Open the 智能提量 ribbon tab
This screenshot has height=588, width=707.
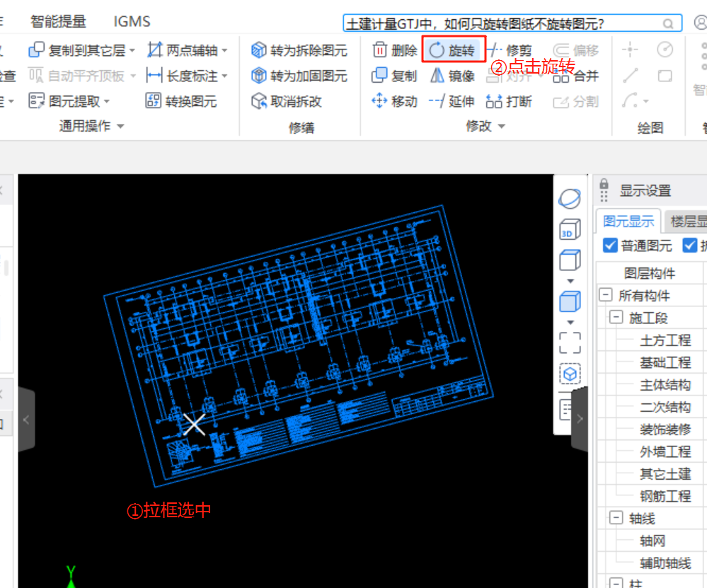58,21
